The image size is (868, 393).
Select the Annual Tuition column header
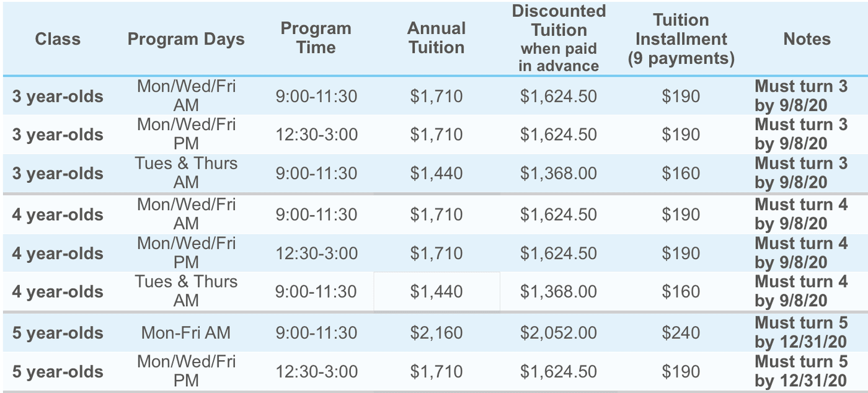pyautogui.click(x=436, y=38)
